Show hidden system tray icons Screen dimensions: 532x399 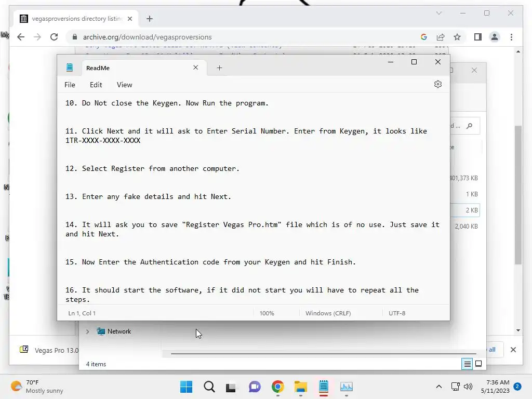tap(438, 387)
